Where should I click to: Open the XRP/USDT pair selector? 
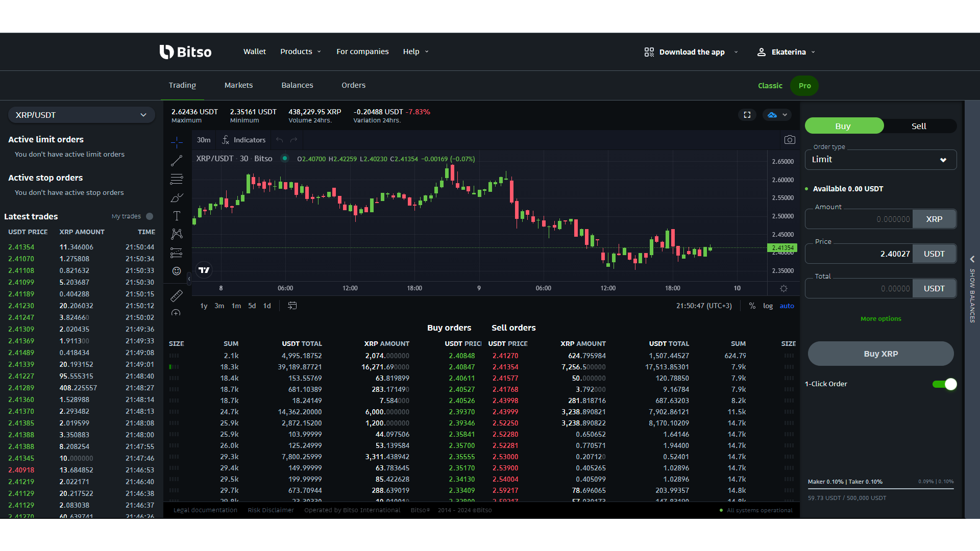[81, 115]
